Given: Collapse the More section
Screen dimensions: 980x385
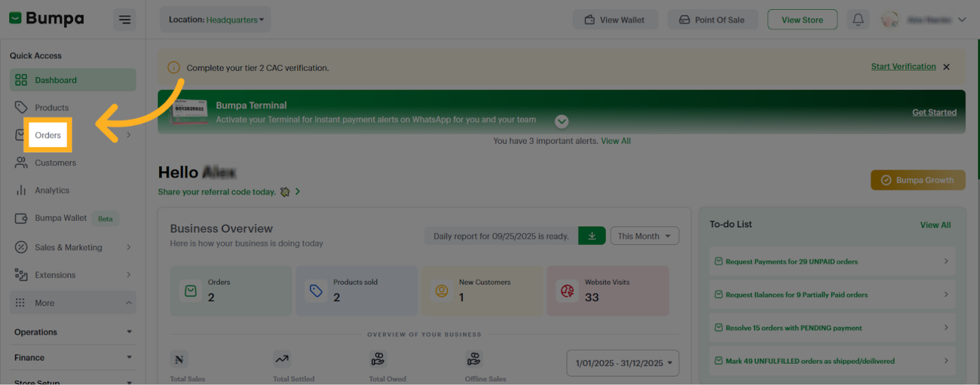Looking at the screenshot, I should [x=73, y=302].
